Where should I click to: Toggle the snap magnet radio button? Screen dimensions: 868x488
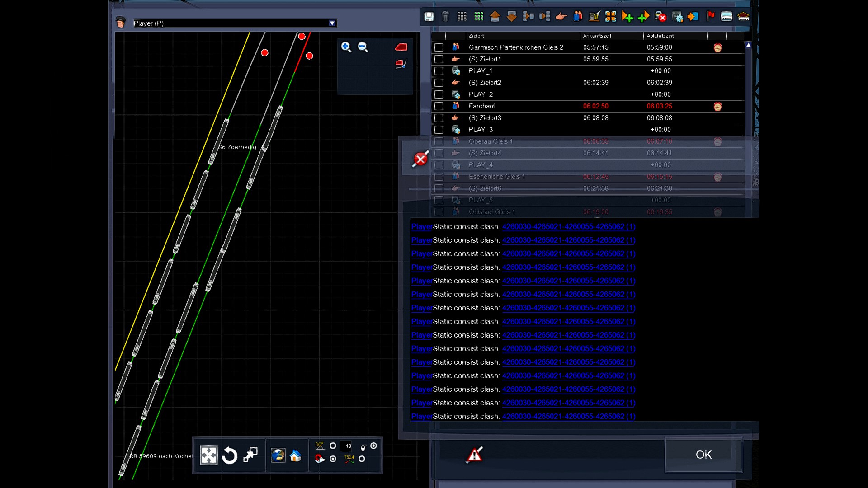click(x=333, y=459)
